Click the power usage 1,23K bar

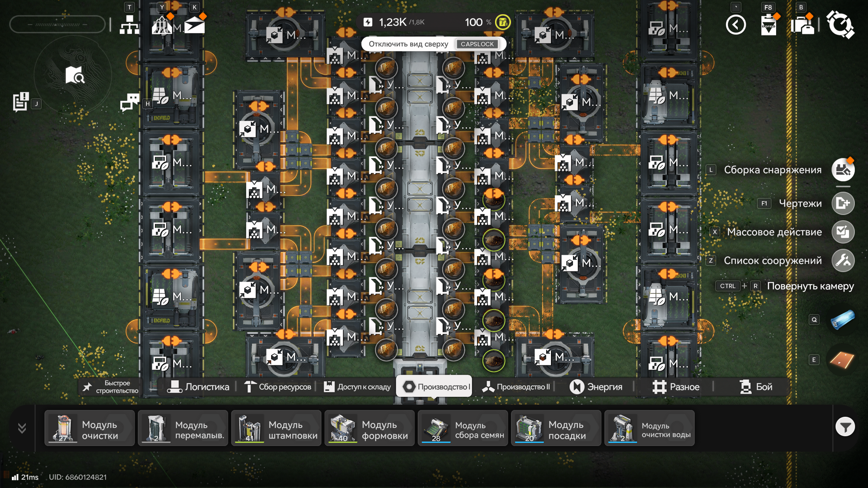click(394, 22)
